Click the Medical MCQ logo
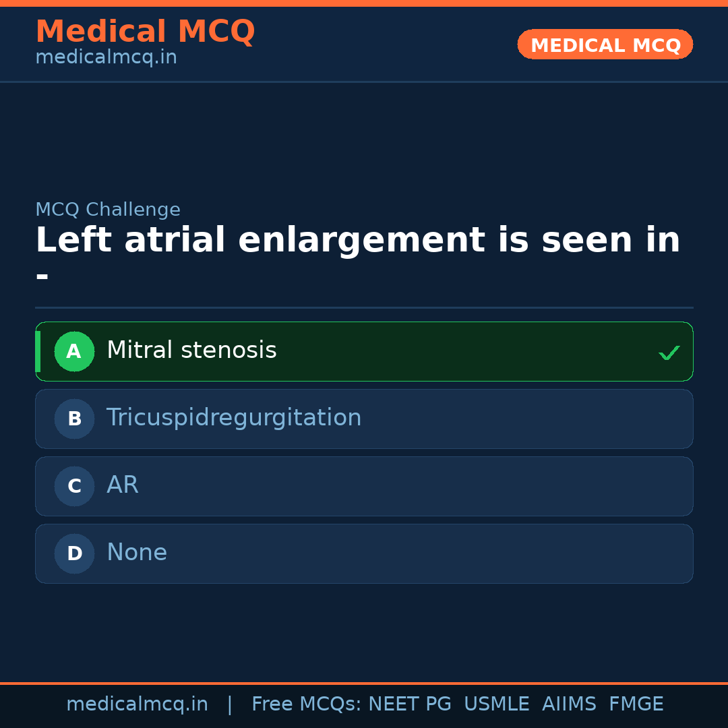The width and height of the screenshot is (728, 728). (145, 32)
